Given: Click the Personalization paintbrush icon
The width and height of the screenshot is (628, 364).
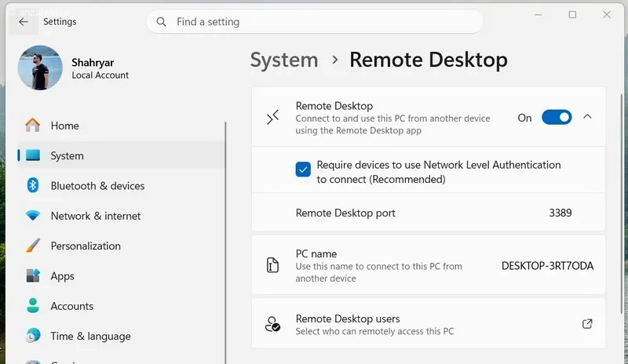Looking at the screenshot, I should tap(33, 246).
